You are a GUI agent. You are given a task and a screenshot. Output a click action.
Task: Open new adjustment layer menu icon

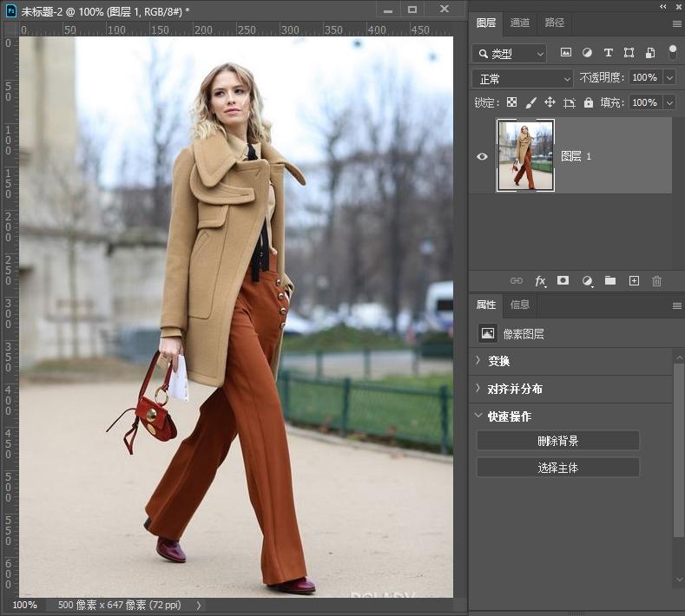(x=587, y=281)
